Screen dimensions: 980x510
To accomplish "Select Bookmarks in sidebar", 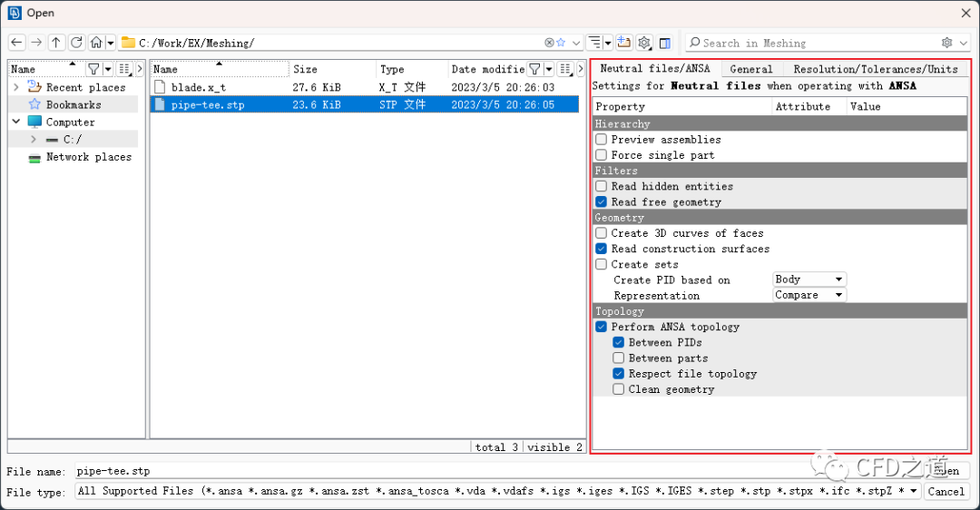I will [x=73, y=104].
